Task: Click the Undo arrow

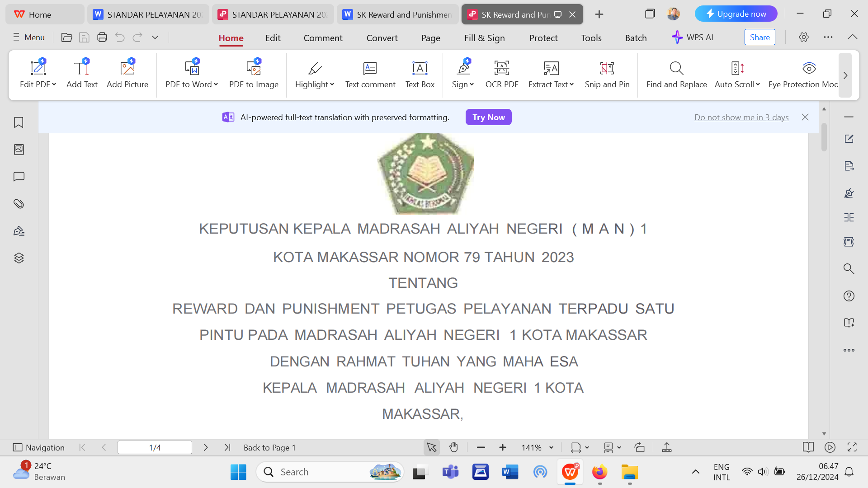Action: coord(120,38)
